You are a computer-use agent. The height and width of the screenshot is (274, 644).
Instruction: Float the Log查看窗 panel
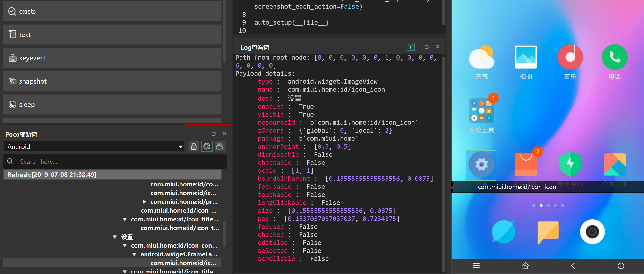427,46
